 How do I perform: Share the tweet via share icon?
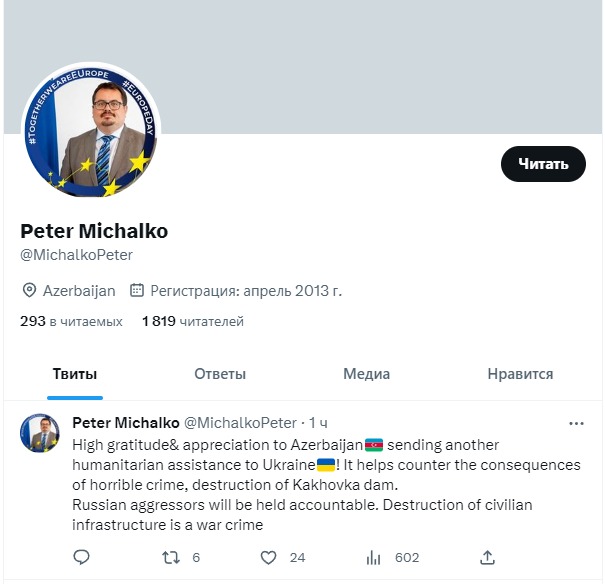pyautogui.click(x=487, y=557)
